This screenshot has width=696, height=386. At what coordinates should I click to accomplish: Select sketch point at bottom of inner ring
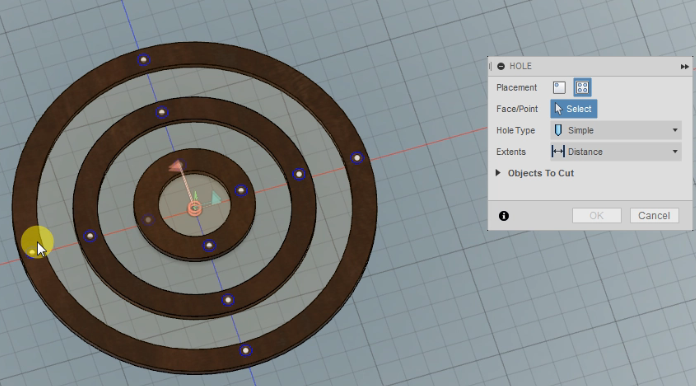(x=209, y=245)
